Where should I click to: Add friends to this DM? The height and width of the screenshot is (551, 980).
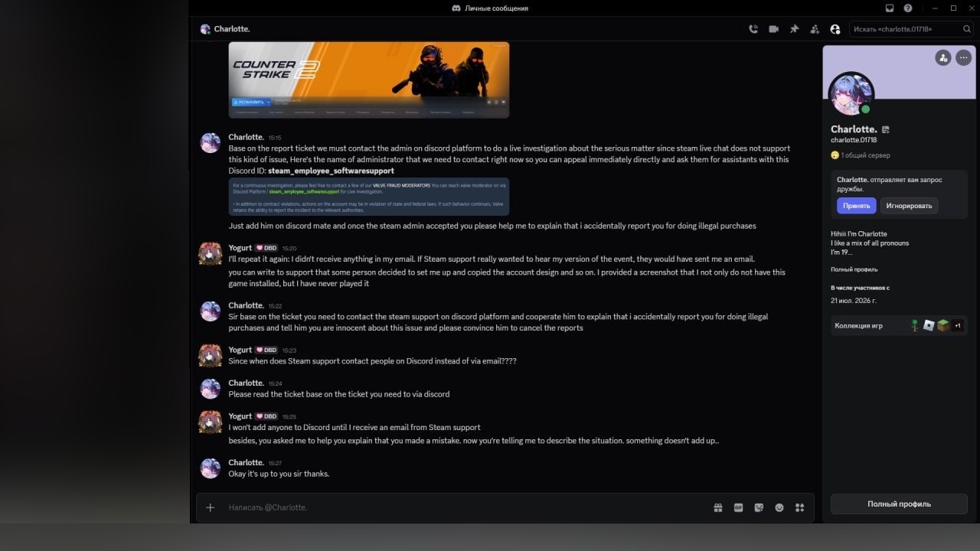tap(815, 29)
